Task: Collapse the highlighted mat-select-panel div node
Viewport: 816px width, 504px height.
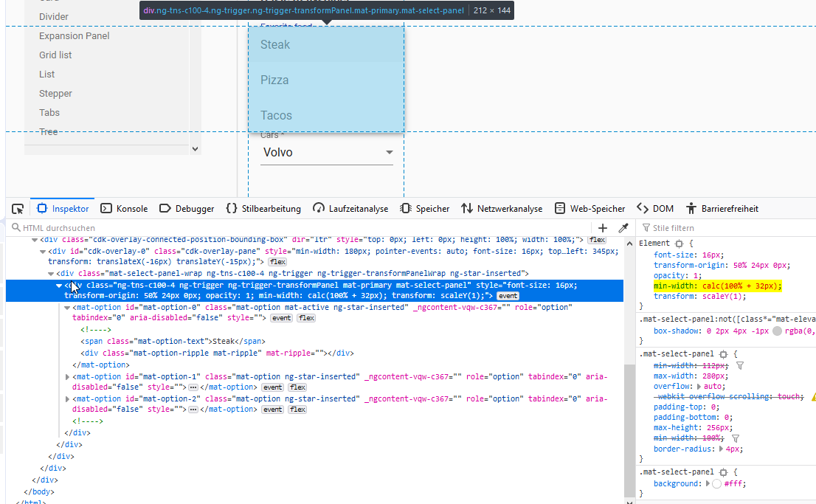Action: pyautogui.click(x=59, y=285)
